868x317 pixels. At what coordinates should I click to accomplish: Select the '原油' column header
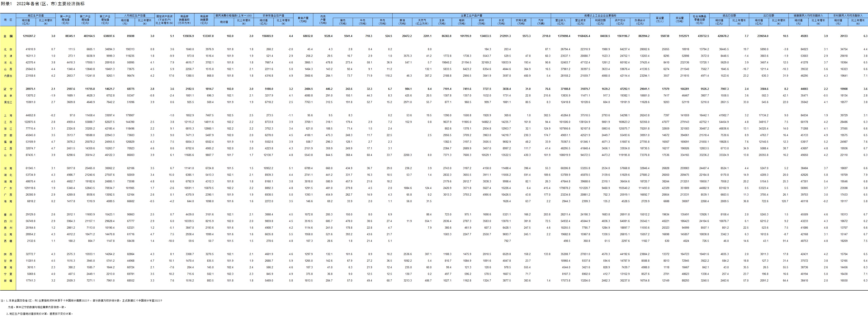(x=402, y=22)
